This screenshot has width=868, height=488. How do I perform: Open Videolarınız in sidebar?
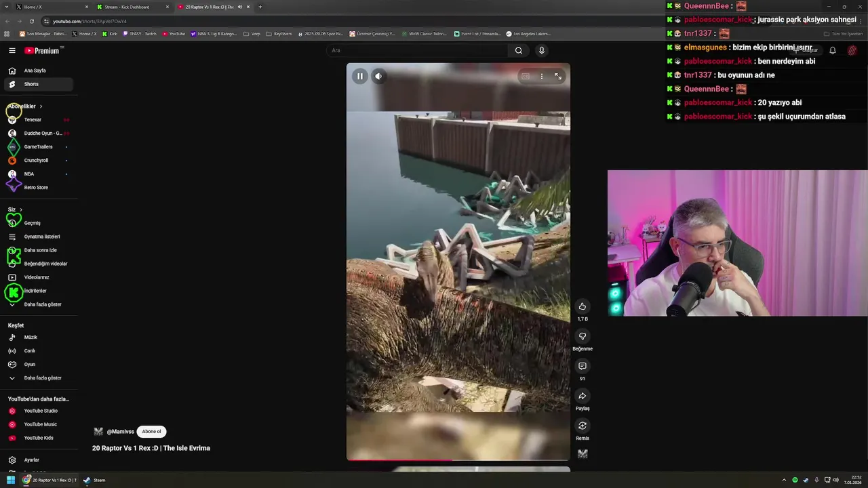pyautogui.click(x=38, y=277)
